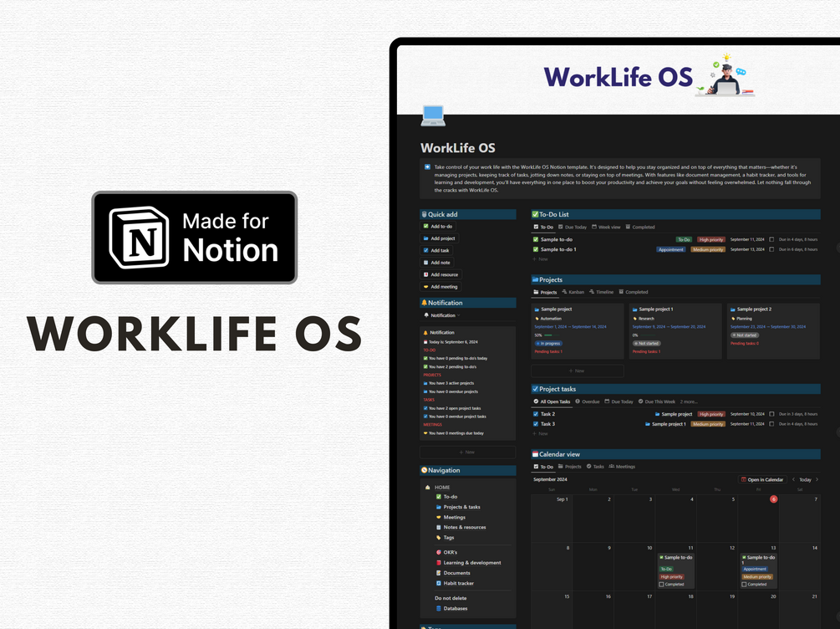Tick the checkbox in Sample to-do 1 row
840x629 pixels.
[771, 249]
